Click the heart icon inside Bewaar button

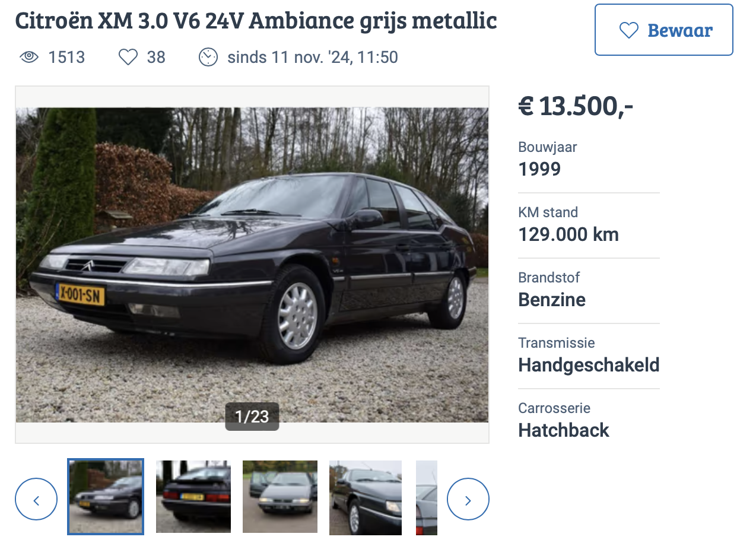click(628, 30)
